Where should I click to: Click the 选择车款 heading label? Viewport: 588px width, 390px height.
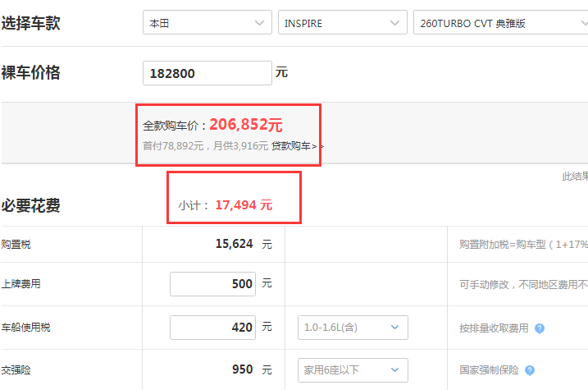(x=30, y=23)
